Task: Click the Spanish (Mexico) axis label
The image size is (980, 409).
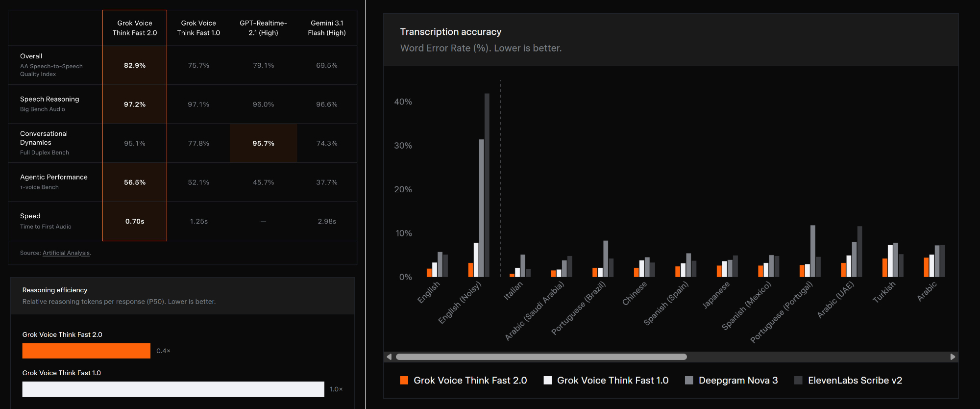Action: click(x=747, y=306)
